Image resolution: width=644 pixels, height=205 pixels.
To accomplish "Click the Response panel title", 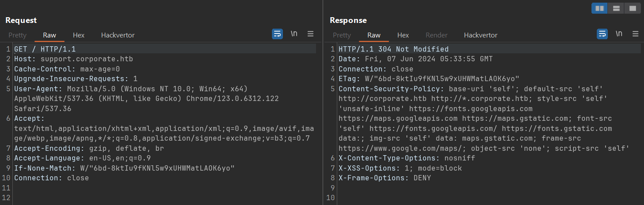I will [x=348, y=20].
